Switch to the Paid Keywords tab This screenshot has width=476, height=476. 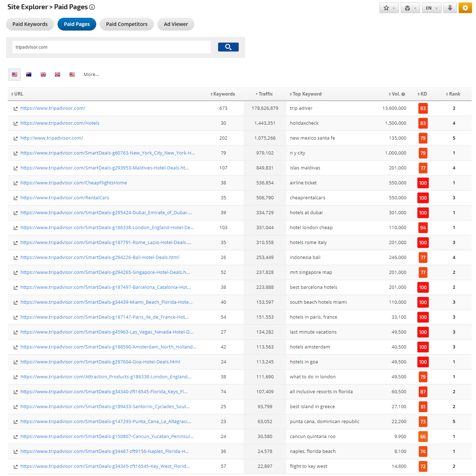pyautogui.click(x=30, y=24)
